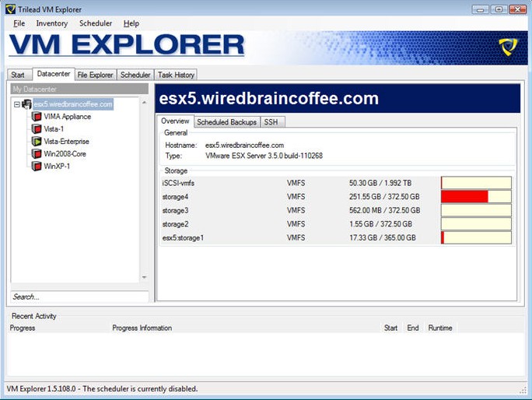Click the WinXP-1 VM icon

pyautogui.click(x=36, y=167)
